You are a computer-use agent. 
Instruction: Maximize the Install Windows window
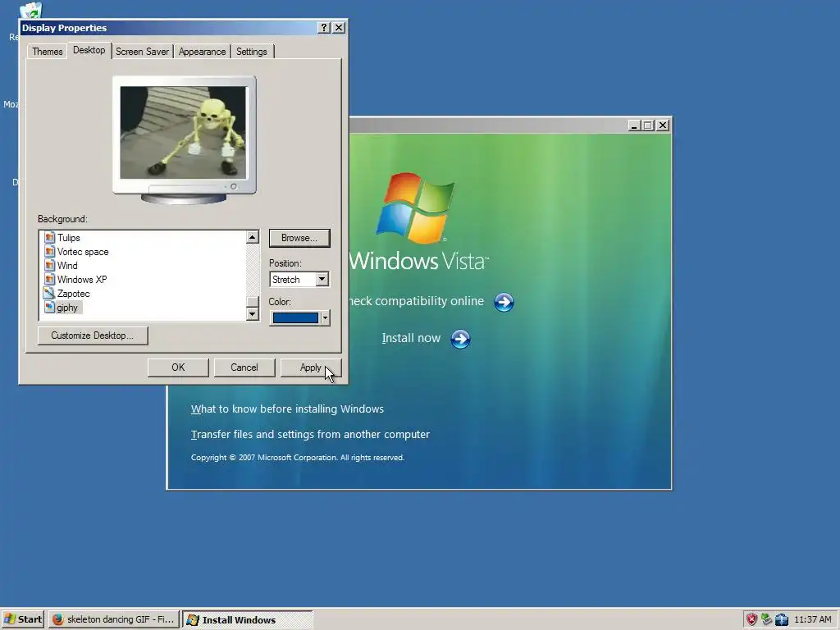(648, 126)
